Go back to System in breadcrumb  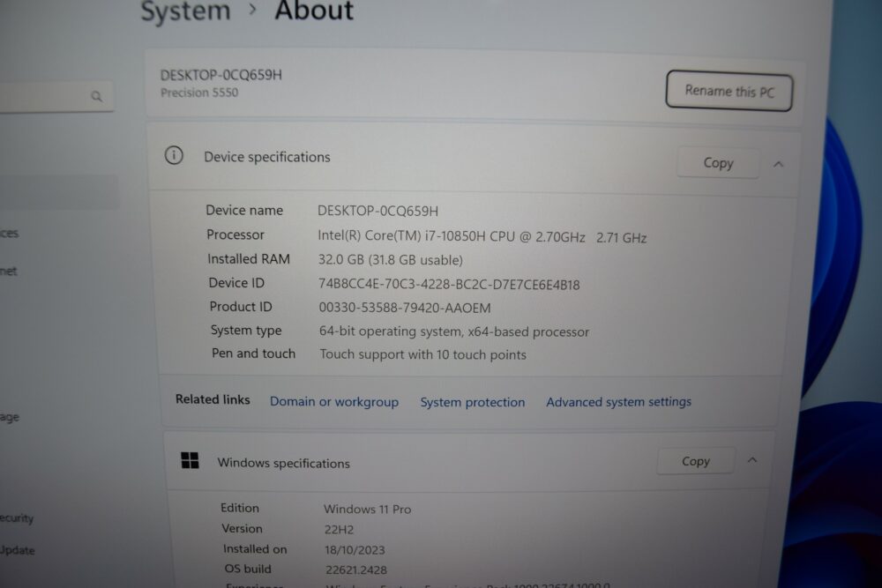click(185, 11)
